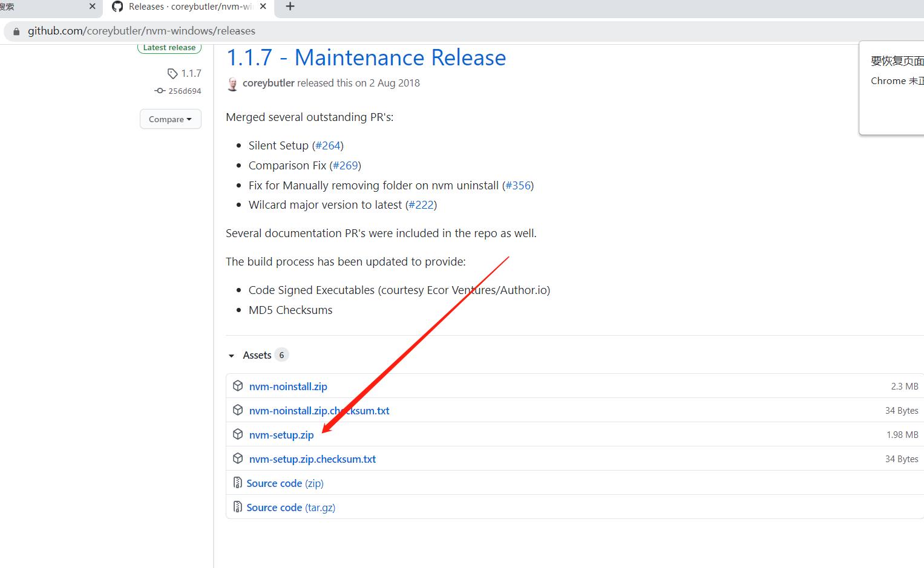Click coreybutler's avatar image
This screenshot has width=924, height=568.
pos(232,83)
